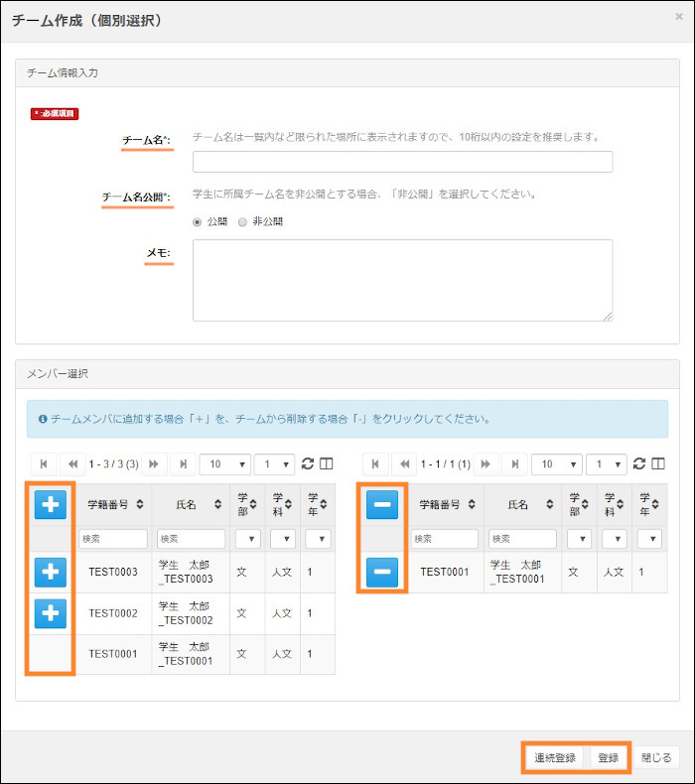The height and width of the screenshot is (784, 695).
Task: Click the 連続登録 button
Action: pyautogui.click(x=555, y=757)
